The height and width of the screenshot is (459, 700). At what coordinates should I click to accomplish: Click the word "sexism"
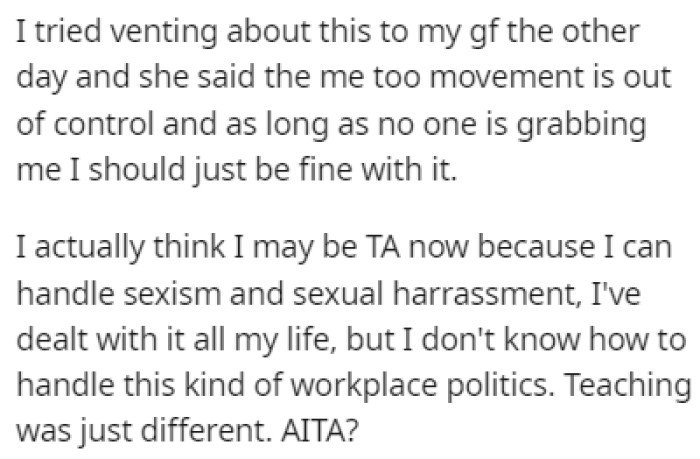pyautogui.click(x=172, y=293)
